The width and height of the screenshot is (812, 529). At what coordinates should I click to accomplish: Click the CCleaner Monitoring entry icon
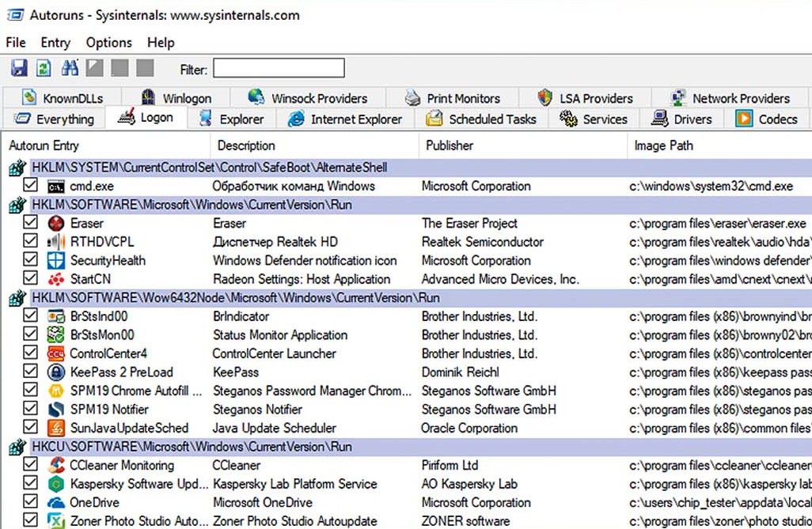[x=55, y=466]
